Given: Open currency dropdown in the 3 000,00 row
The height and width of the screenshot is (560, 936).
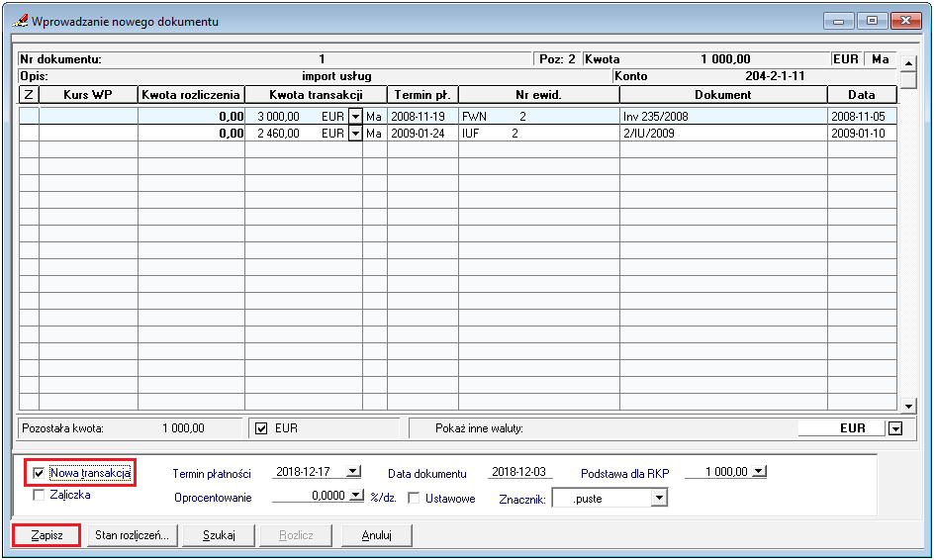Looking at the screenshot, I should click(355, 117).
